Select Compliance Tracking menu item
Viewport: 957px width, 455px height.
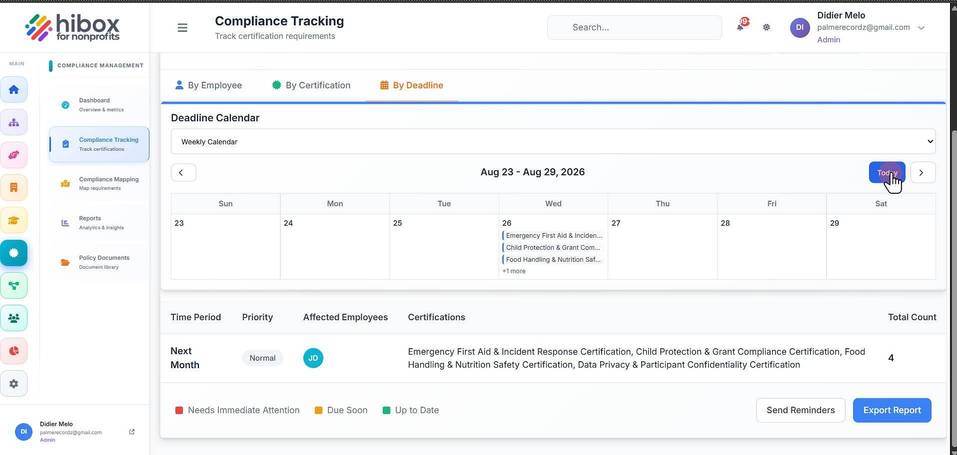point(99,144)
